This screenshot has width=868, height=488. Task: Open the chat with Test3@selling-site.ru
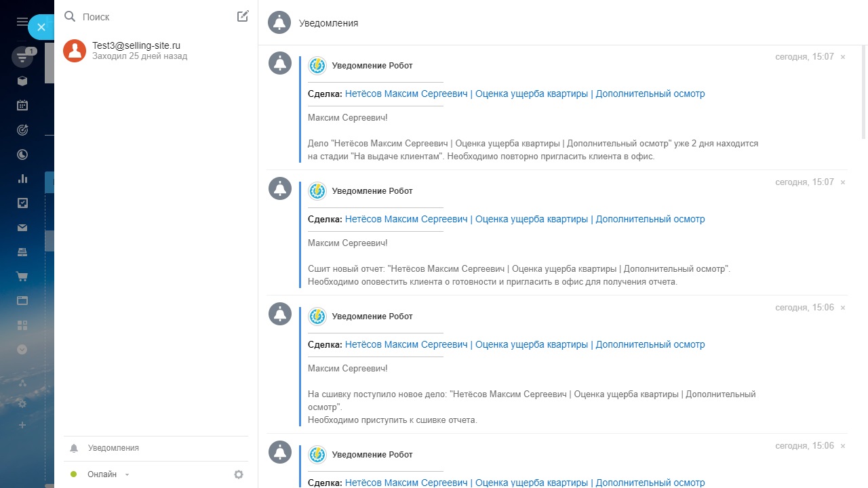(x=136, y=51)
